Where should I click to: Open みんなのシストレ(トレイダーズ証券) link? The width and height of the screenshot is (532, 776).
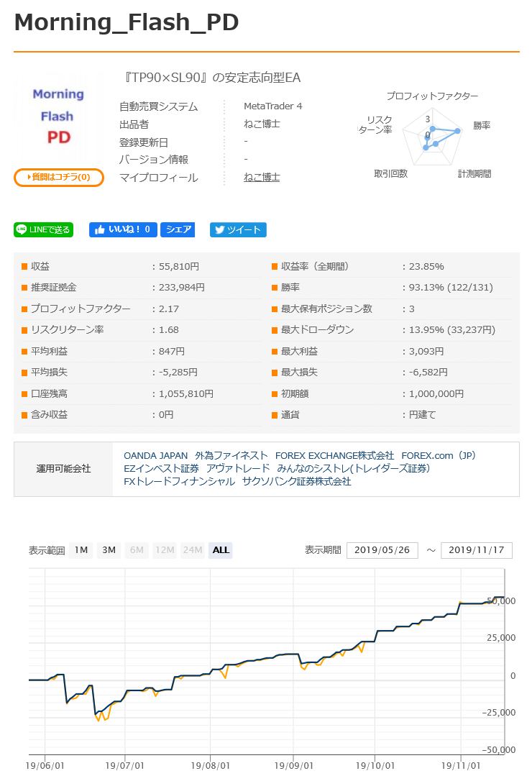point(353,468)
